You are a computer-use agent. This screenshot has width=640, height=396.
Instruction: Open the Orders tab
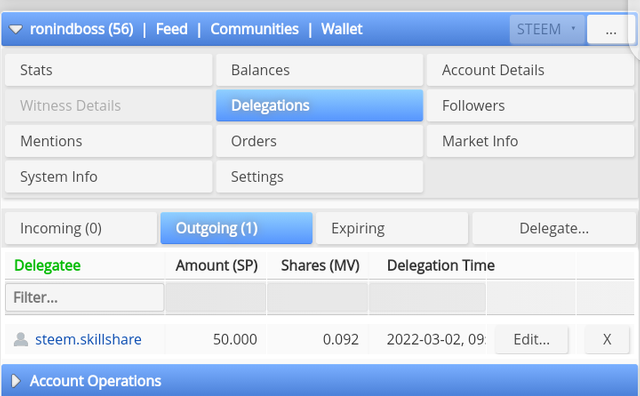pyautogui.click(x=320, y=141)
